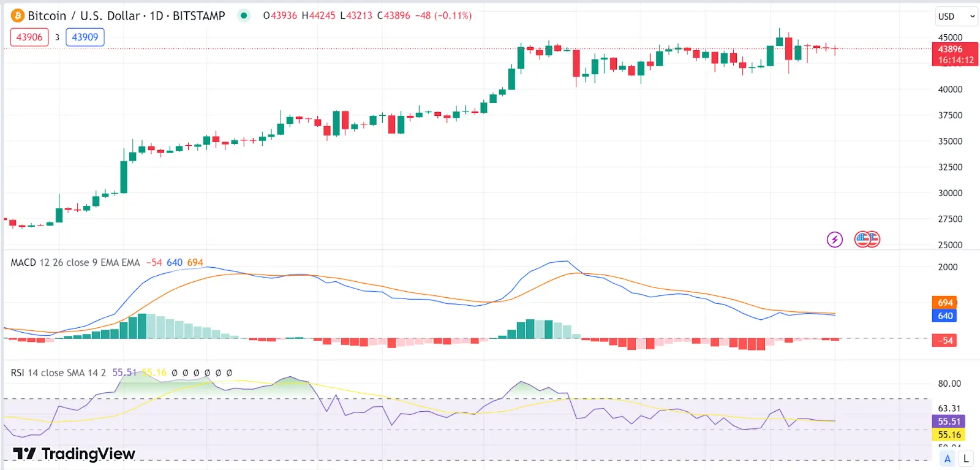Select the Bitcoin / U.S. Dollar symbol title
Viewport: 980px width, 470px height.
126,15
